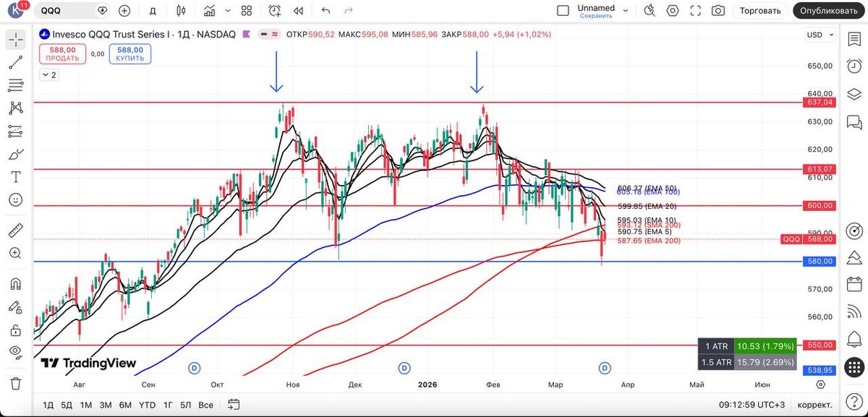Open the emoji/icons tool

(x=15, y=199)
